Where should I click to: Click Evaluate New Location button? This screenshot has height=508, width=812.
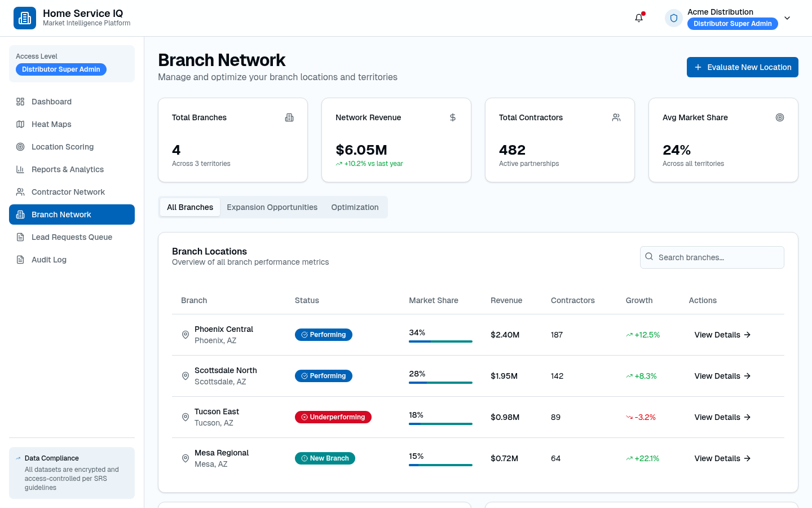(742, 67)
